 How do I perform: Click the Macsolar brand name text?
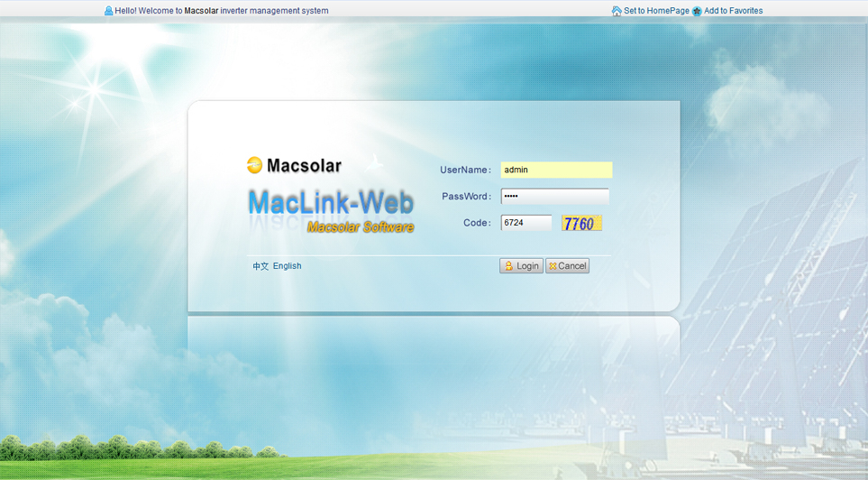point(304,165)
